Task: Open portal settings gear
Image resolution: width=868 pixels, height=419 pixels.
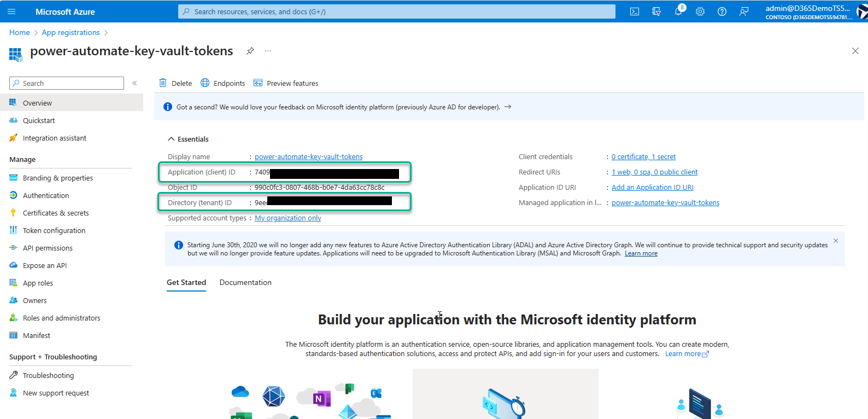Action: click(700, 11)
